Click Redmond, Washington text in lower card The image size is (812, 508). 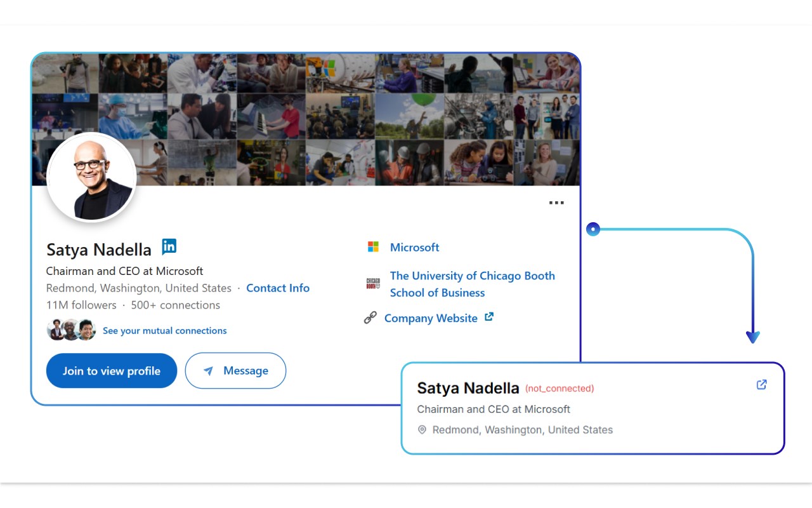click(523, 430)
